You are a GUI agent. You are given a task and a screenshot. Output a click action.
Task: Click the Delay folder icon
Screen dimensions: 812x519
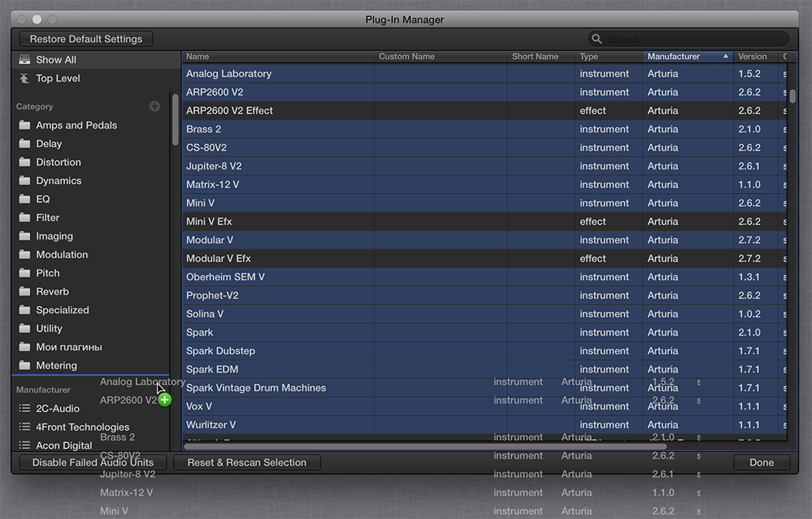pos(25,143)
